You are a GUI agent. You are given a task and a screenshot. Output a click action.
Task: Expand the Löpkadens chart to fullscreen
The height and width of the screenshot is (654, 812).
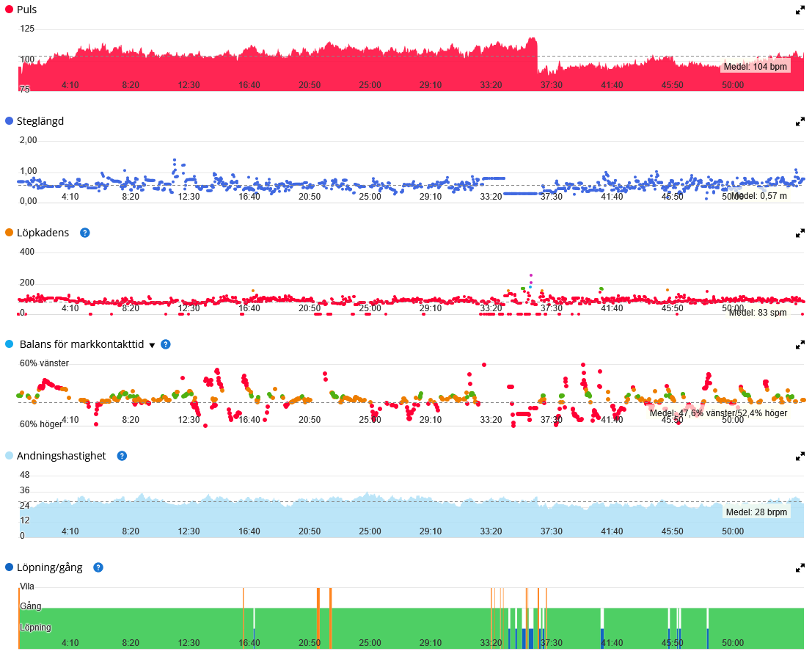(x=800, y=233)
